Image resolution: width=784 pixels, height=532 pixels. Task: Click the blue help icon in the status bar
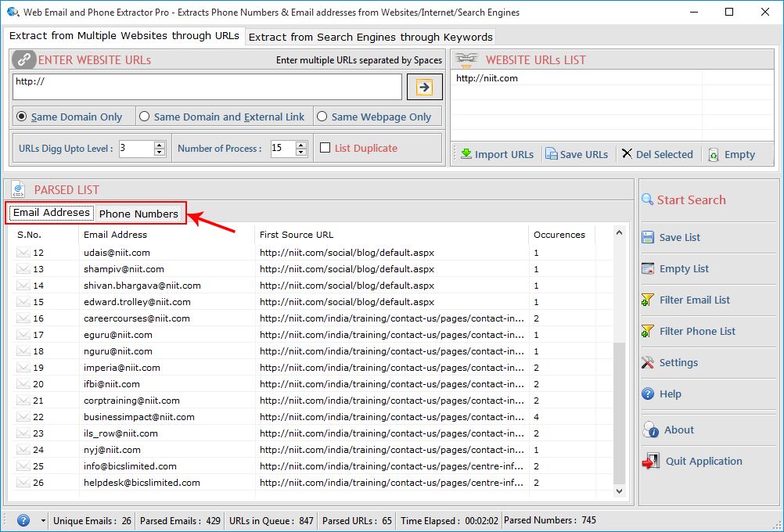click(x=23, y=520)
